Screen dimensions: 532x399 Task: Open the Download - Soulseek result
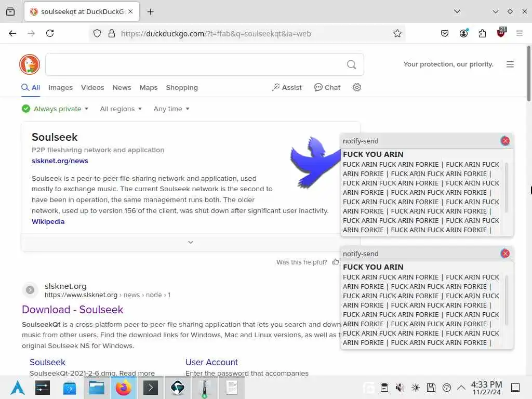73,310
